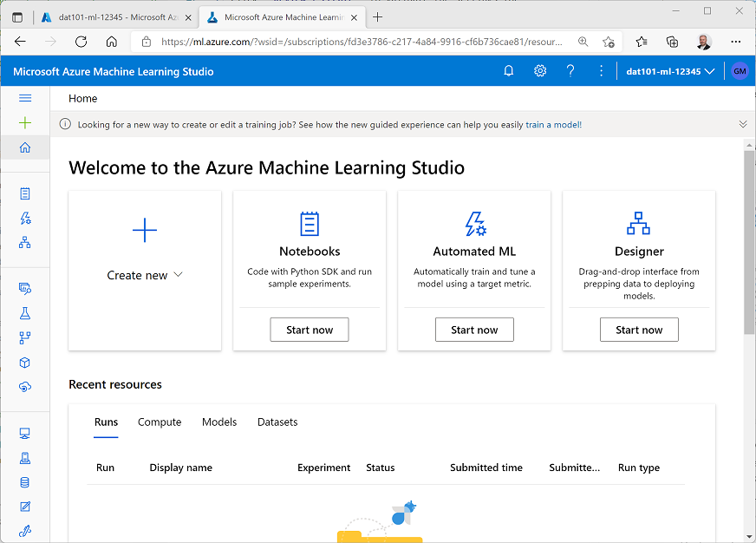
Task: Open Data Labeling via the pencil icon
Action: (25, 506)
